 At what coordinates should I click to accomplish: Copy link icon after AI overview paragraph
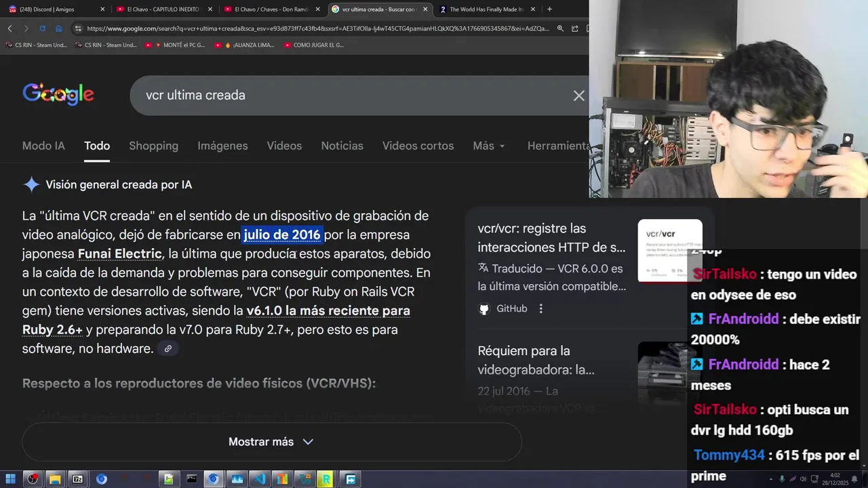tap(167, 348)
